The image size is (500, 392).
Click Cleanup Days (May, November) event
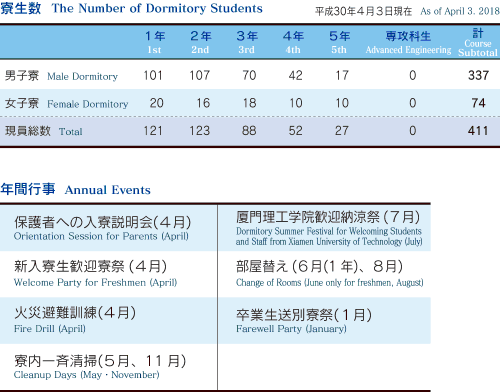pyautogui.click(x=100, y=367)
